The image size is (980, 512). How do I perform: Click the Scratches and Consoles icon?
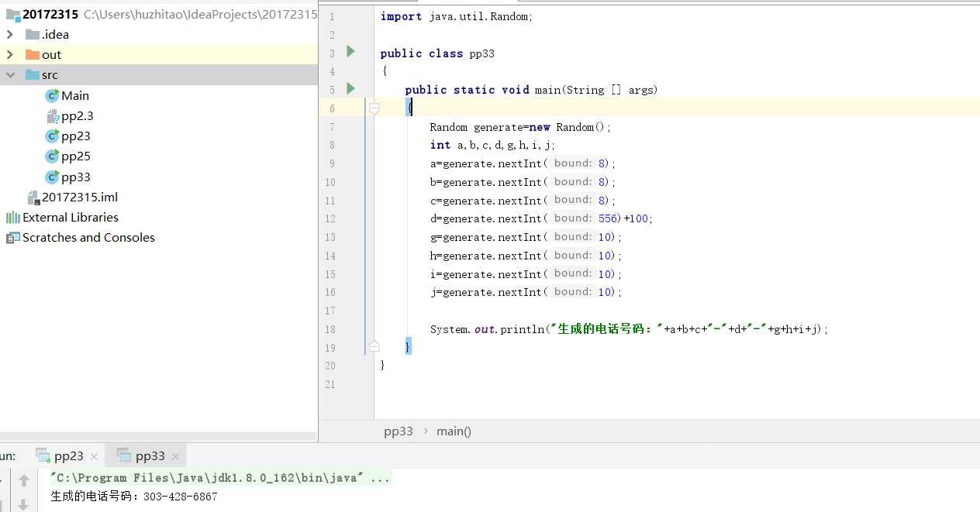pyautogui.click(x=13, y=238)
